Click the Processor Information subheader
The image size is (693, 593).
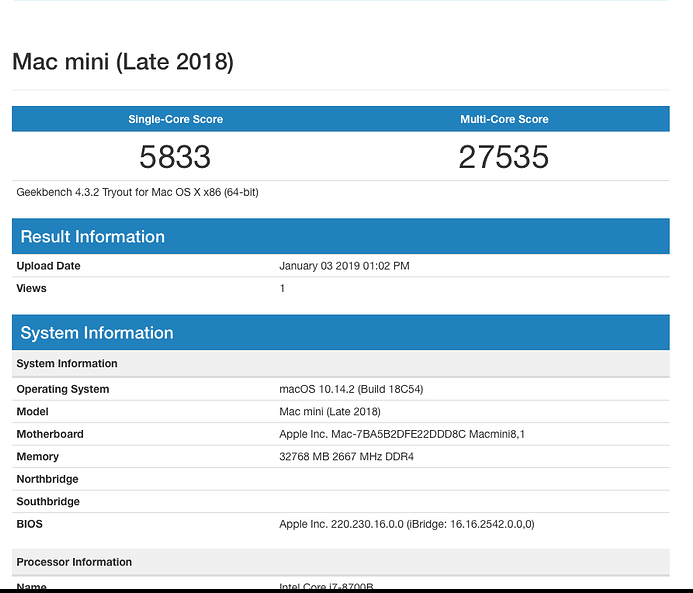[341, 562]
